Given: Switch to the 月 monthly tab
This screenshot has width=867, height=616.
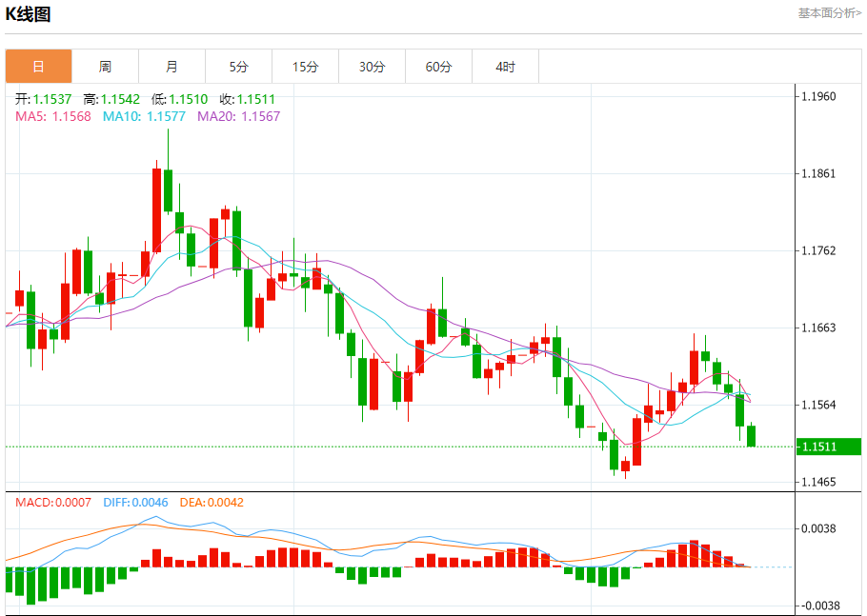Looking at the screenshot, I should click(171, 67).
